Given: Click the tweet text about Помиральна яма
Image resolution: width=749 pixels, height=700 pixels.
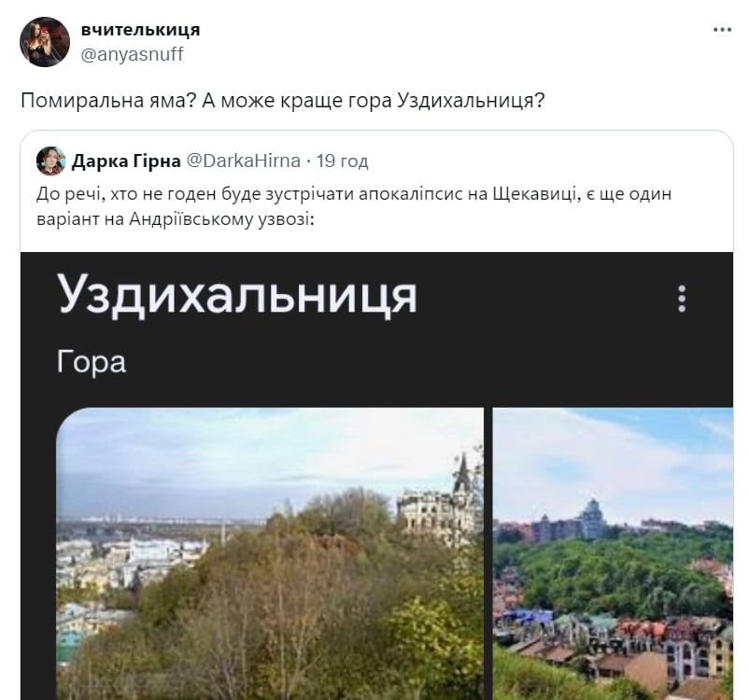Looking at the screenshot, I should tap(280, 97).
